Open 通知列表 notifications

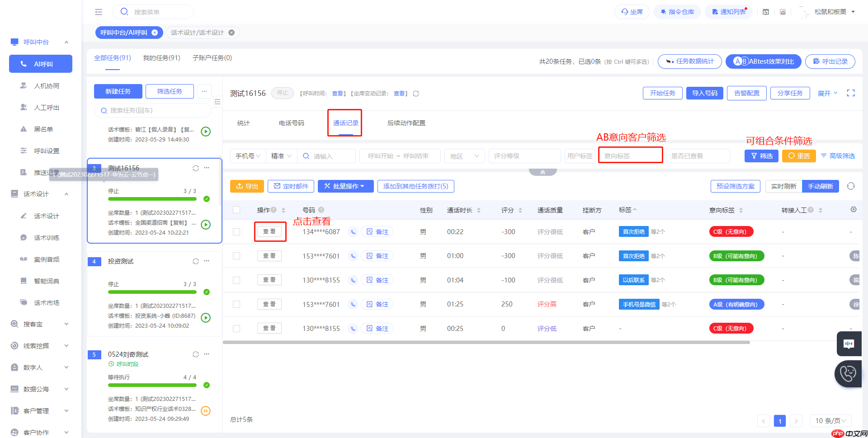point(729,12)
